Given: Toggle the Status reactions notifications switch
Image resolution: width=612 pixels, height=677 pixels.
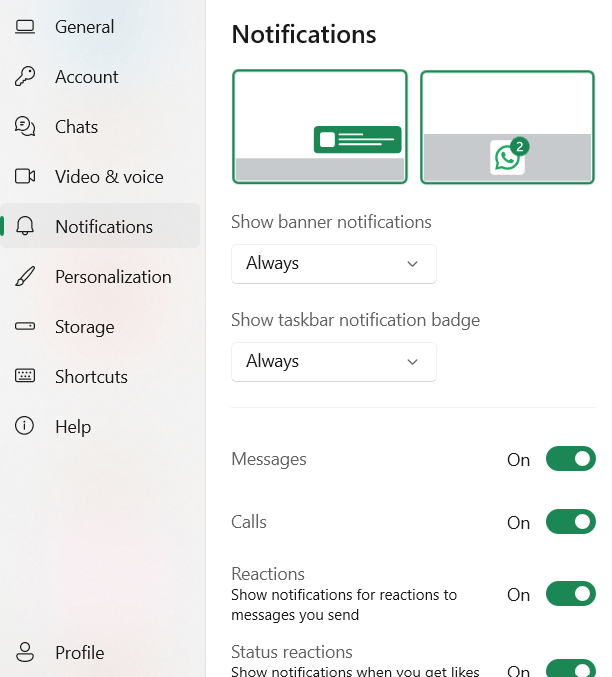Looking at the screenshot, I should tap(570, 668).
